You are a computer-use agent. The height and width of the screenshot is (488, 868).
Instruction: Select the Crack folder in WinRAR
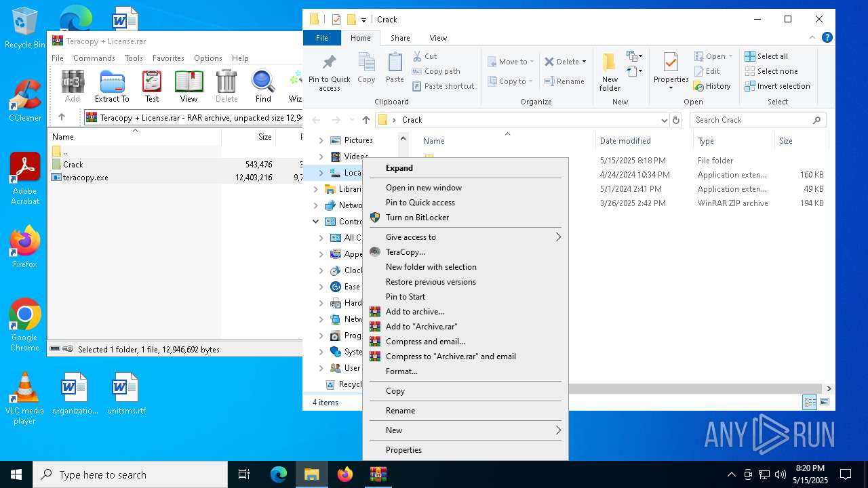tap(73, 165)
